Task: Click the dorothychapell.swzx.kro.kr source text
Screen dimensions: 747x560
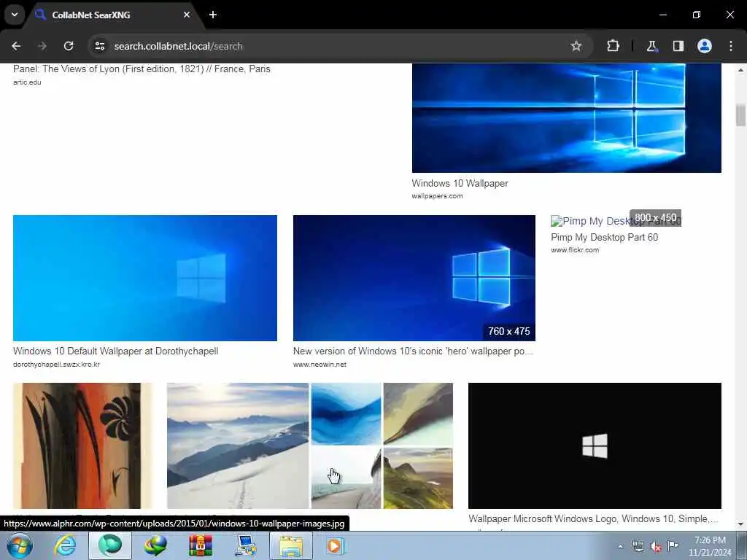Action: (x=56, y=365)
